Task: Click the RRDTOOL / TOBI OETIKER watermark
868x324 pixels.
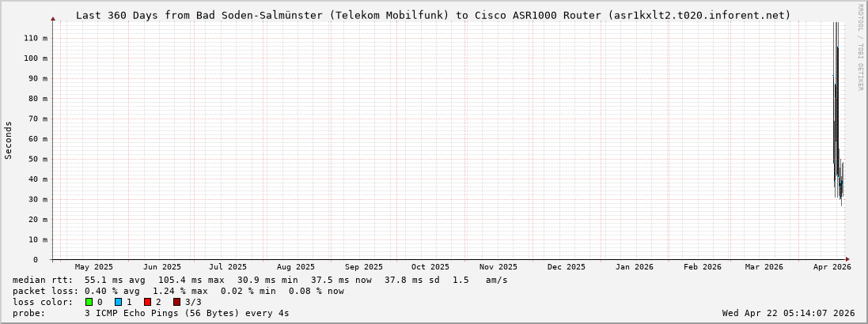Action: (x=860, y=47)
